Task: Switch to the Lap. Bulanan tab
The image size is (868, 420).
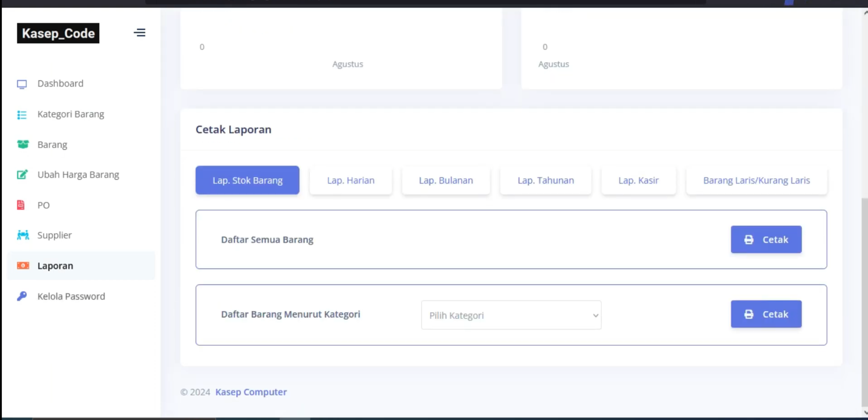Action: click(446, 180)
